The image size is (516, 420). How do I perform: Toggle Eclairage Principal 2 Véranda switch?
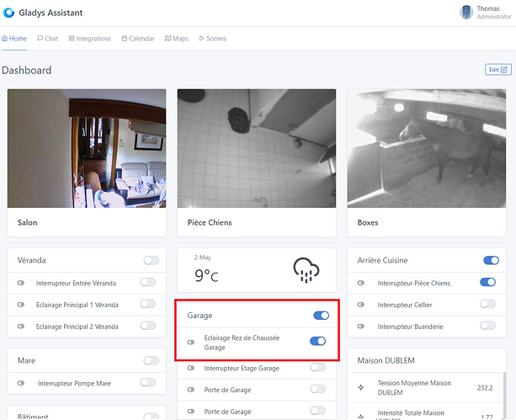148,326
